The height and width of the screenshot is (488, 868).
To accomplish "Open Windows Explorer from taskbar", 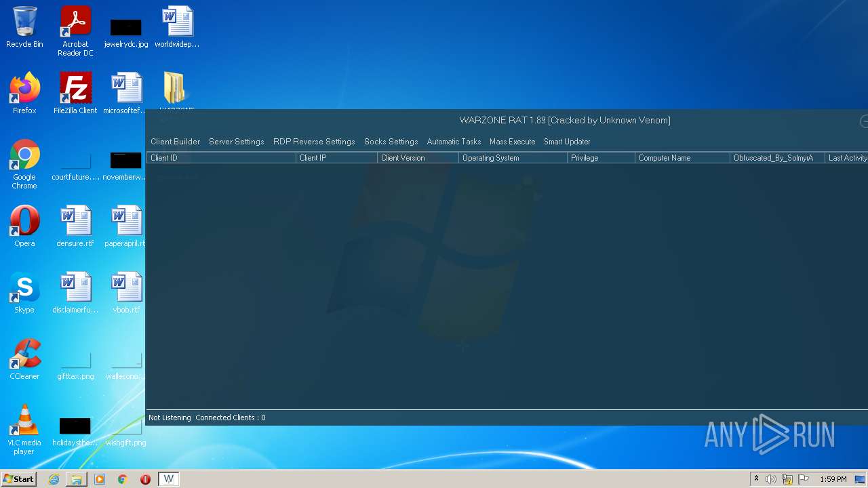I will pos(77,479).
